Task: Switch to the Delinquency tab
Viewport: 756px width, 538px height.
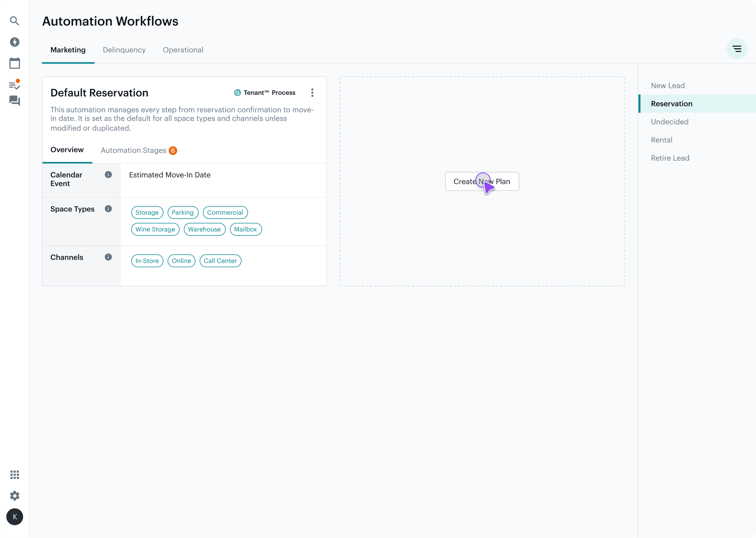Action: 124,50
